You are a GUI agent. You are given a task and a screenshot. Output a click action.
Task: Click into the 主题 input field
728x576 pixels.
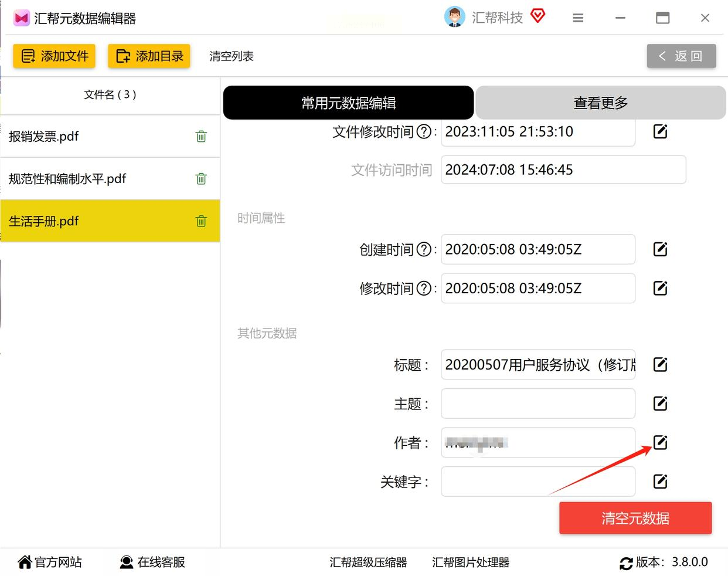point(538,404)
